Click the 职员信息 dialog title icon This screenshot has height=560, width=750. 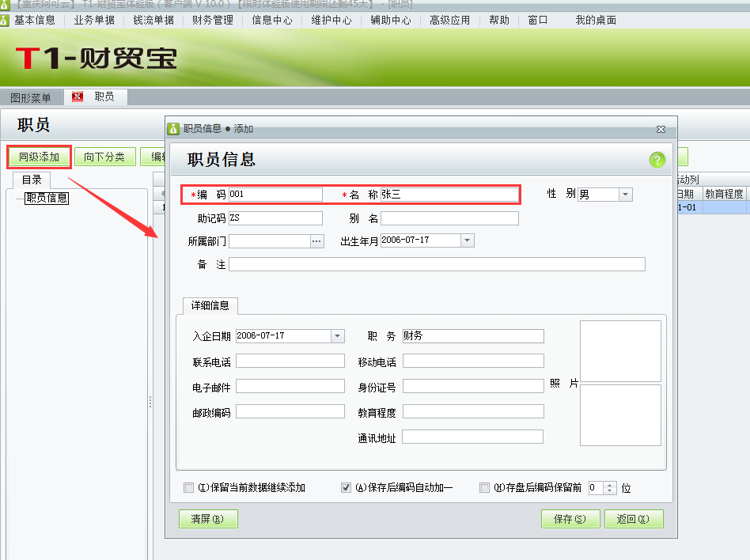coord(173,129)
